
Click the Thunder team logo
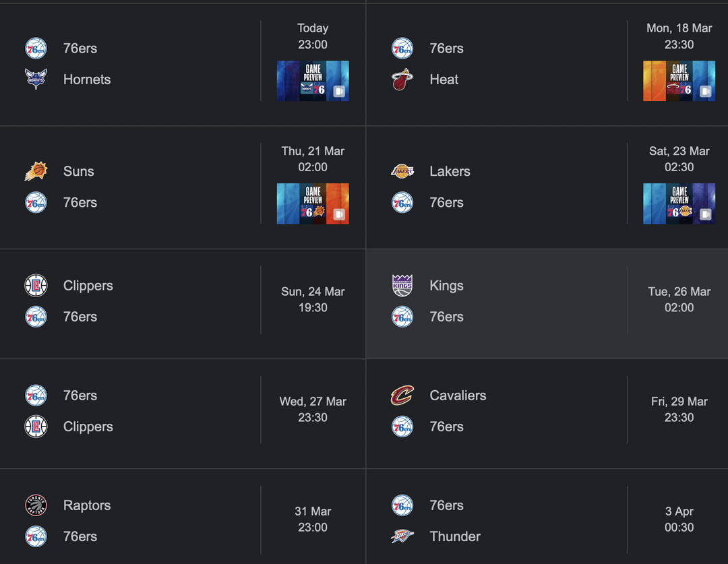(402, 536)
